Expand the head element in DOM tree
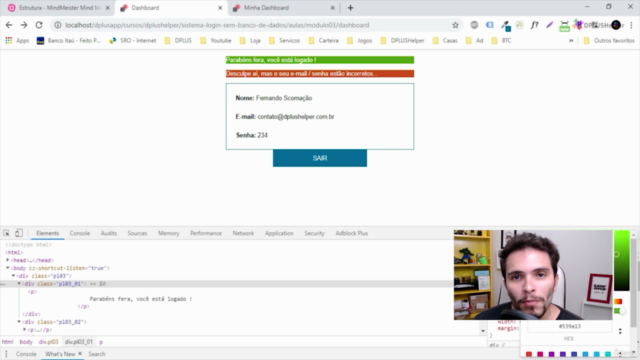Image resolution: width=640 pixels, height=360 pixels. click(8, 260)
